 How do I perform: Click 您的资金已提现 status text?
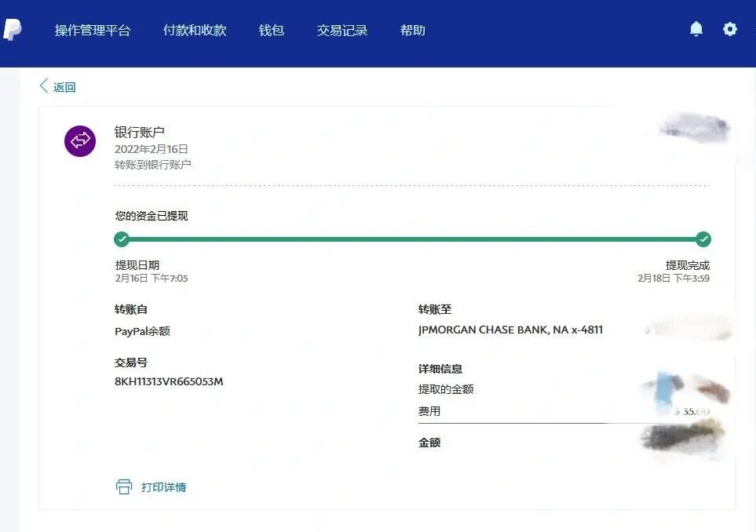pyautogui.click(x=152, y=216)
